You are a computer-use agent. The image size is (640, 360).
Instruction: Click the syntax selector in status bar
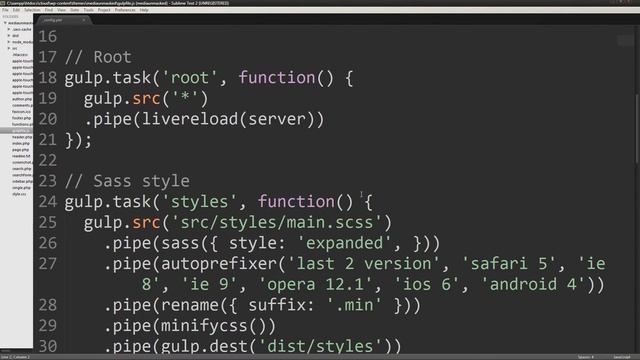pyautogui.click(x=622, y=357)
